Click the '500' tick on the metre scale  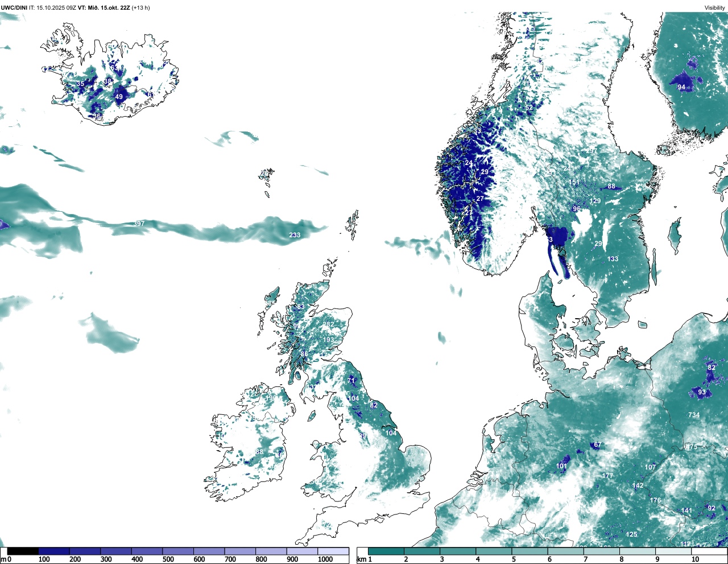click(168, 559)
